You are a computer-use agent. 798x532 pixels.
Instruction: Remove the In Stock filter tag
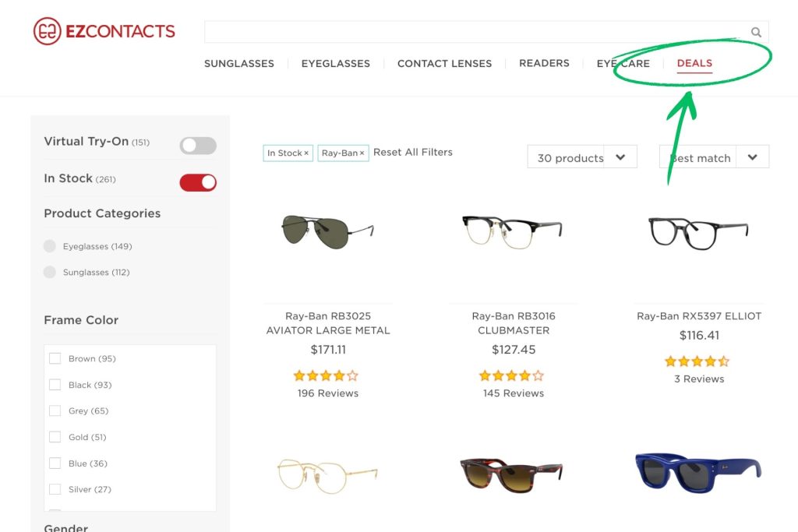tap(306, 153)
